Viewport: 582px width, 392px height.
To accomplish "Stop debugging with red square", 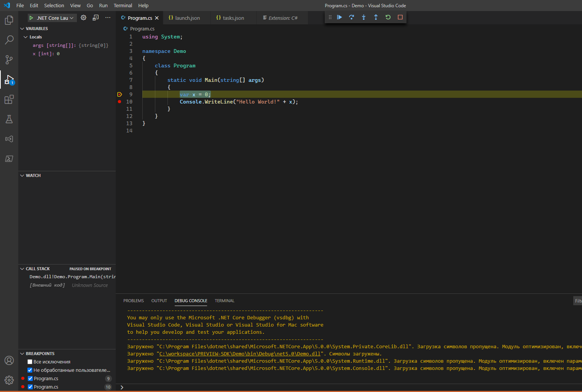I will point(400,17).
